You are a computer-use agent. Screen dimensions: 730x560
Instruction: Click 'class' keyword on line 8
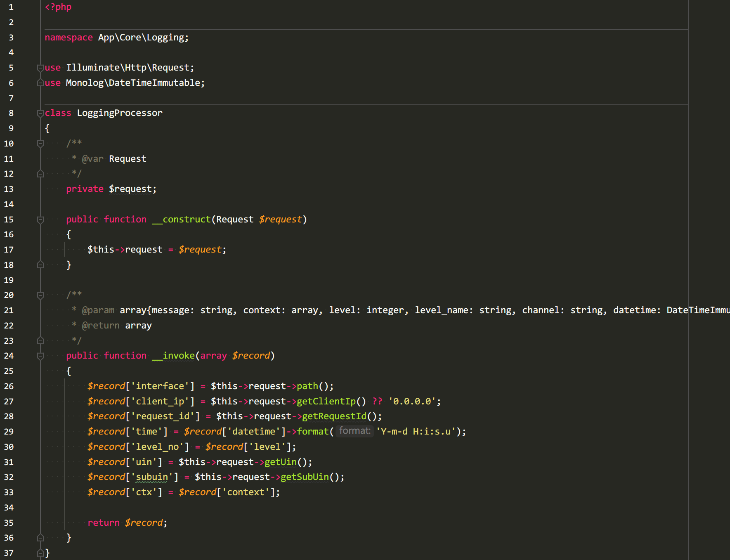coord(58,113)
